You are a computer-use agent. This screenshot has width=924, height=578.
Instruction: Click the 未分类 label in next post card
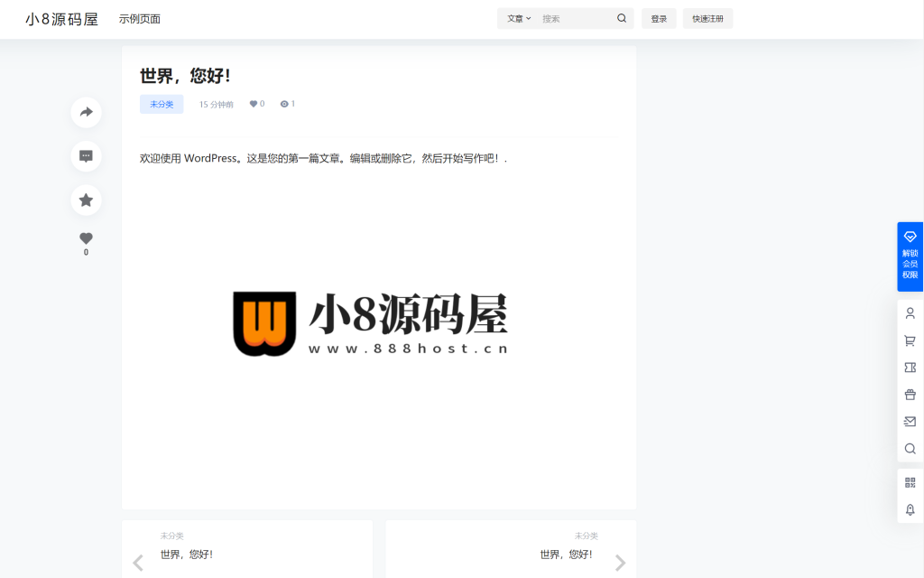tap(587, 536)
